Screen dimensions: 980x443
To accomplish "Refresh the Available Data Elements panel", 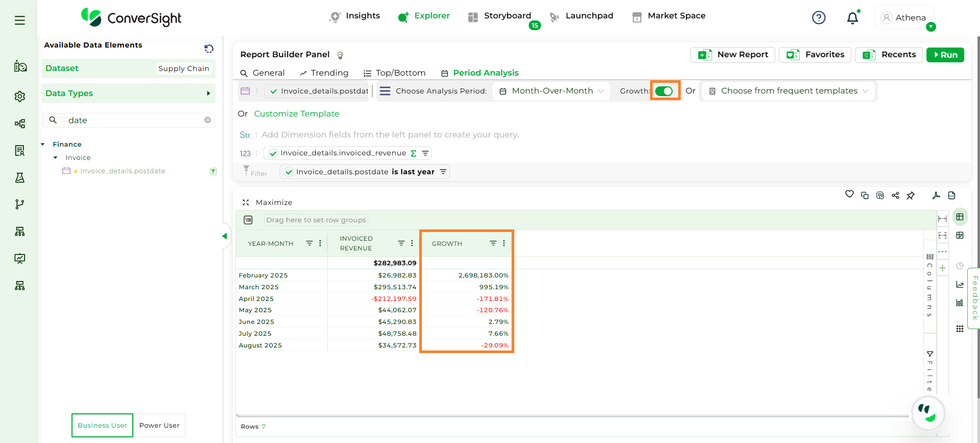I will (x=209, y=49).
